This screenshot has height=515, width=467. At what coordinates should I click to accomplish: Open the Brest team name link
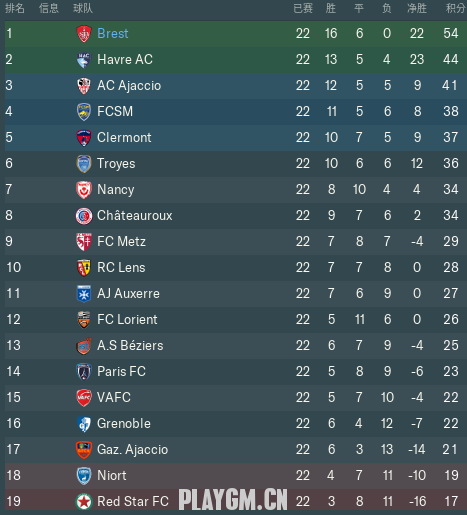(113, 33)
